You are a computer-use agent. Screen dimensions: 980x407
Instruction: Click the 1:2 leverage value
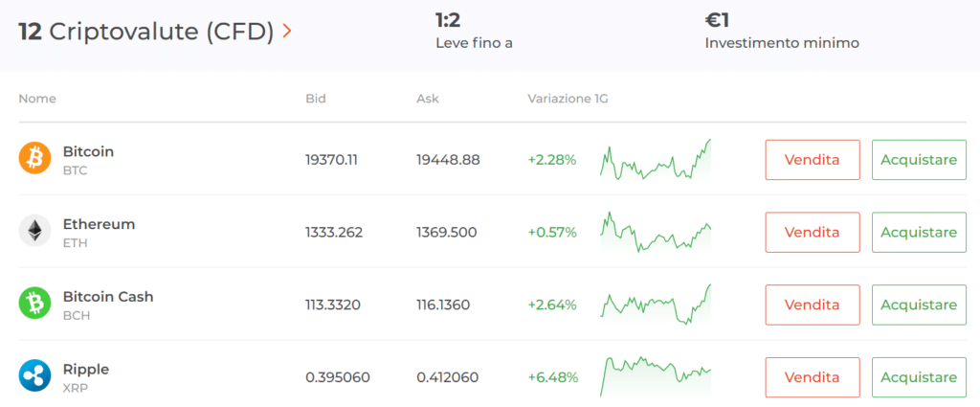(x=448, y=21)
